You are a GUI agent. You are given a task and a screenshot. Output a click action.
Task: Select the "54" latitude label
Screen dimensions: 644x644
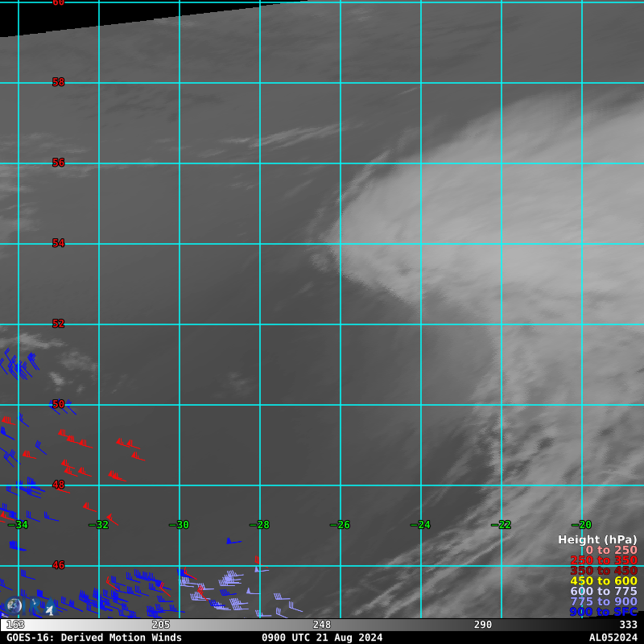(58, 243)
